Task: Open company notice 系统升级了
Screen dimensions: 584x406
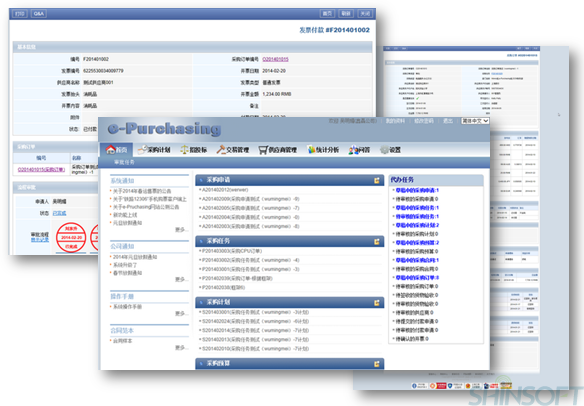Action: pos(125,265)
